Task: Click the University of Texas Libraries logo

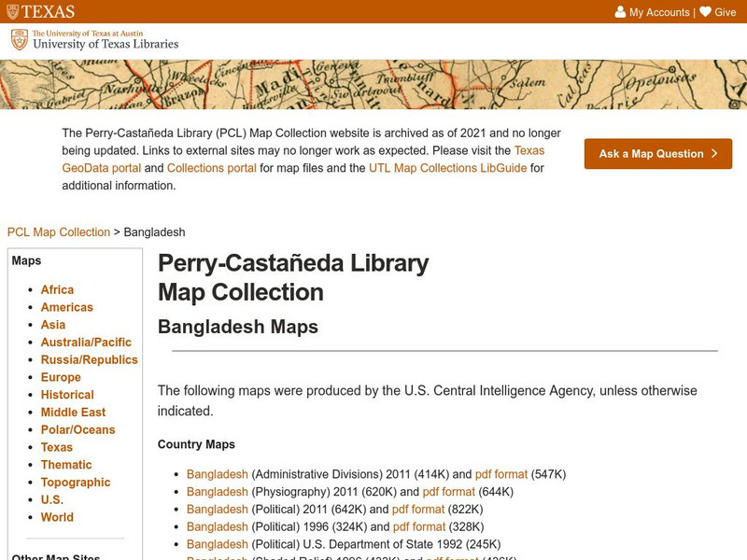Action: pos(94,40)
